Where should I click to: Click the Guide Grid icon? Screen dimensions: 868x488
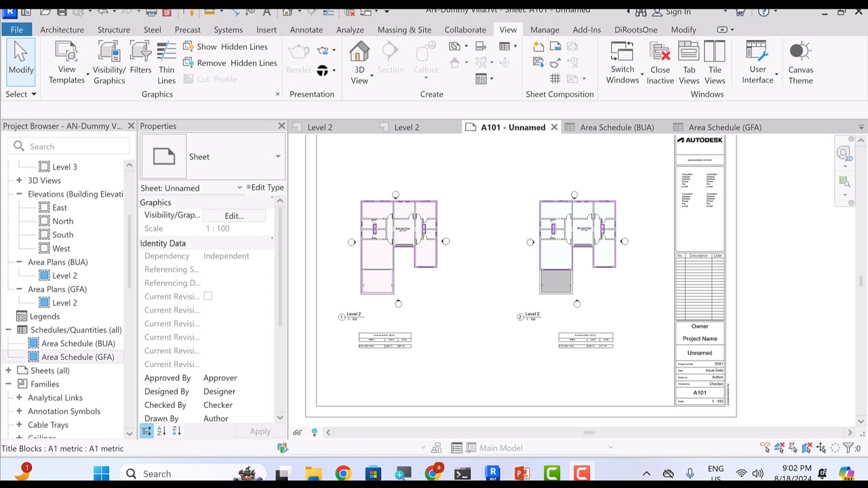(x=555, y=79)
